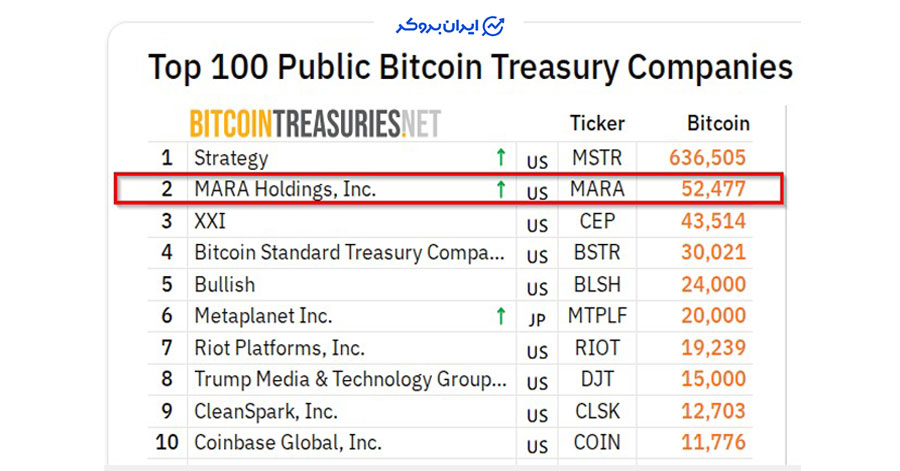The width and height of the screenshot is (900, 471).
Task: Select Trump Media & Technology Group row
Action: pos(349,380)
